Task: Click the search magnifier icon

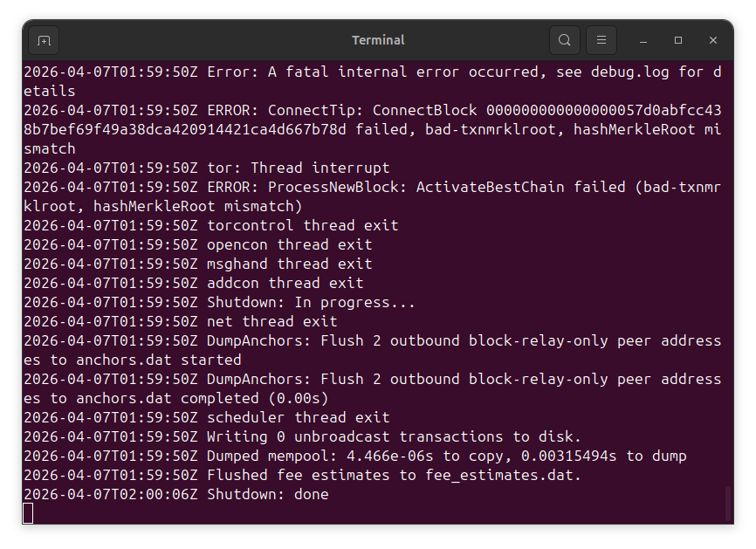Action: (565, 40)
